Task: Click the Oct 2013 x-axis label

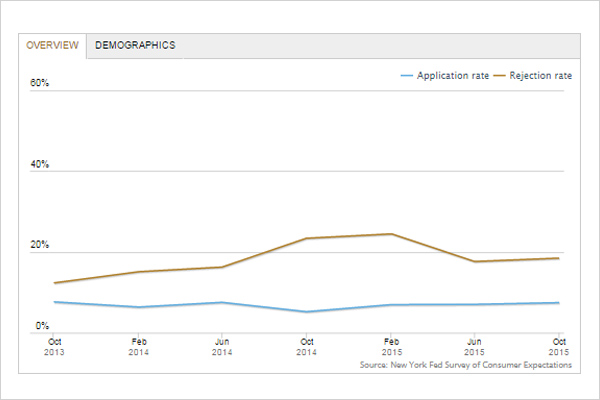Action: click(x=55, y=344)
